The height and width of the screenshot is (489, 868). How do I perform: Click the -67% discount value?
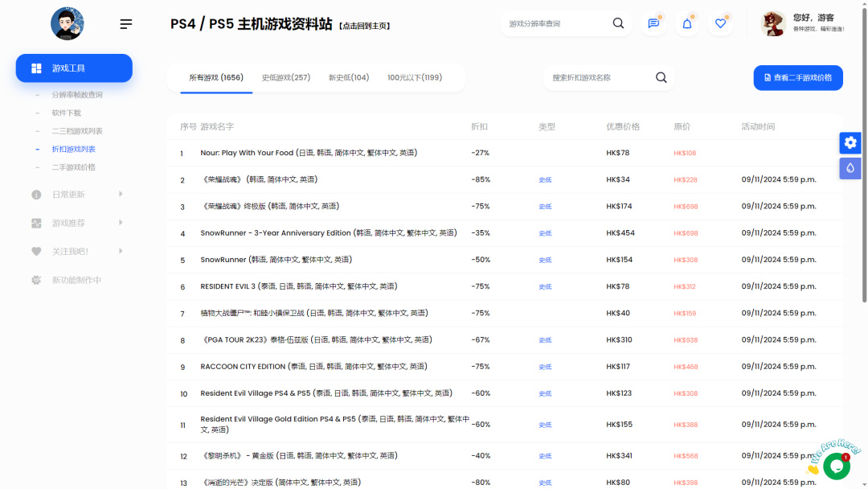click(481, 340)
